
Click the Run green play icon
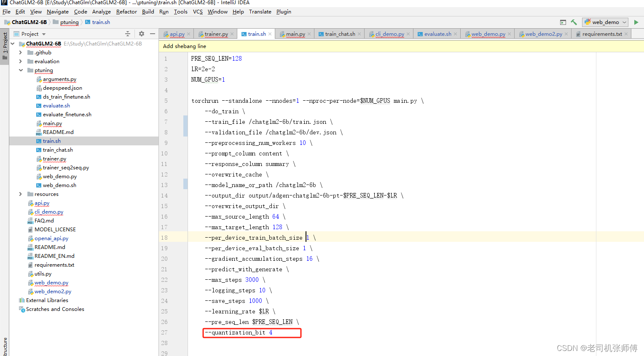pyautogui.click(x=636, y=22)
